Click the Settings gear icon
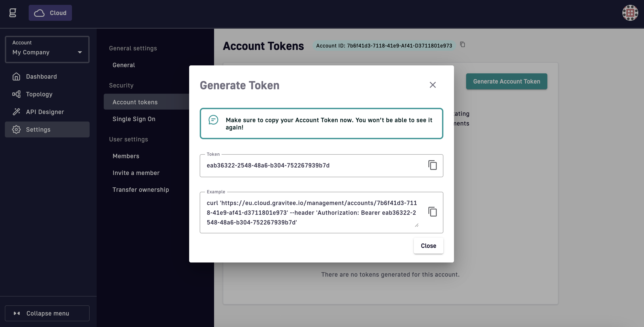This screenshot has height=327, width=644. tap(16, 130)
